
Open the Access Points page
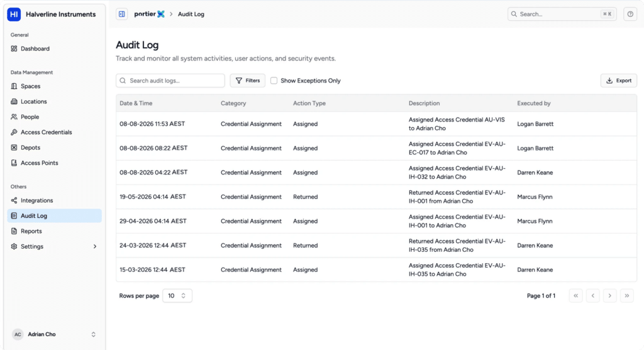pos(54,163)
